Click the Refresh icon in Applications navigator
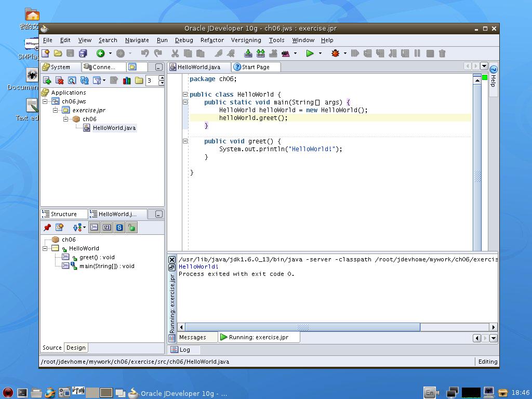 (x=84, y=81)
